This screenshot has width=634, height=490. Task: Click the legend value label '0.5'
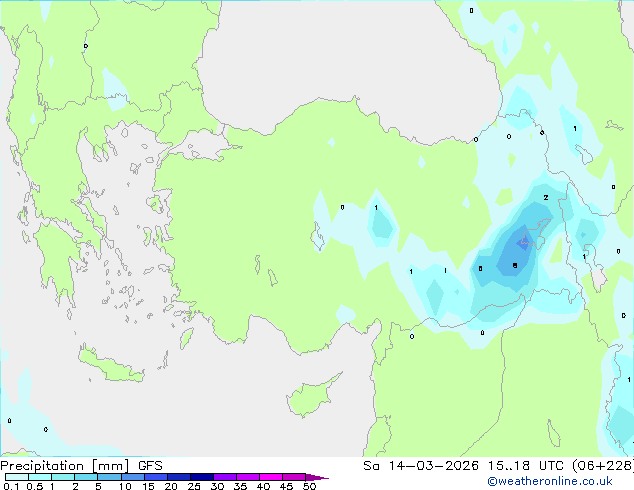[x=35, y=486]
